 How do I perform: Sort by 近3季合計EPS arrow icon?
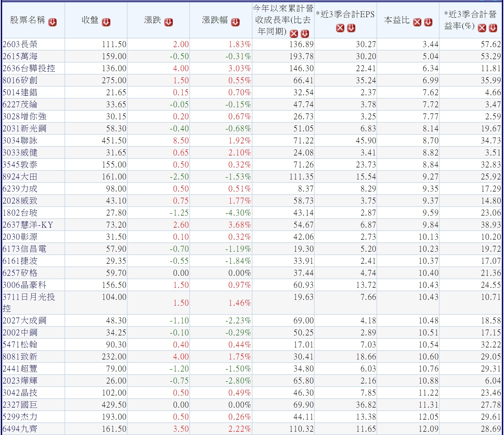pos(351,28)
